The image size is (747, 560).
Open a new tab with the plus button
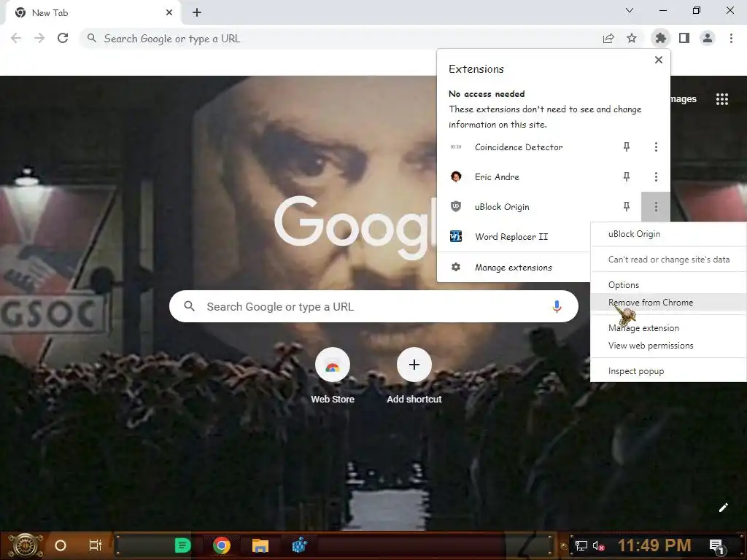(x=197, y=13)
